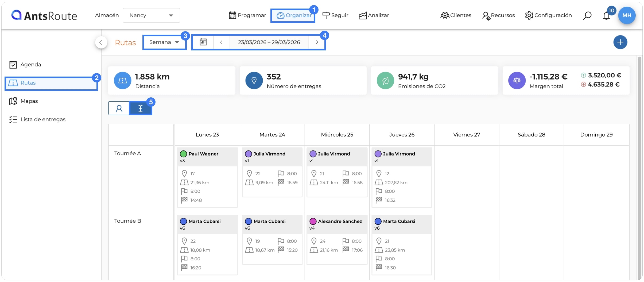Open the calendar date picker icon
This screenshot has height=282, width=644.
pos(203,42)
